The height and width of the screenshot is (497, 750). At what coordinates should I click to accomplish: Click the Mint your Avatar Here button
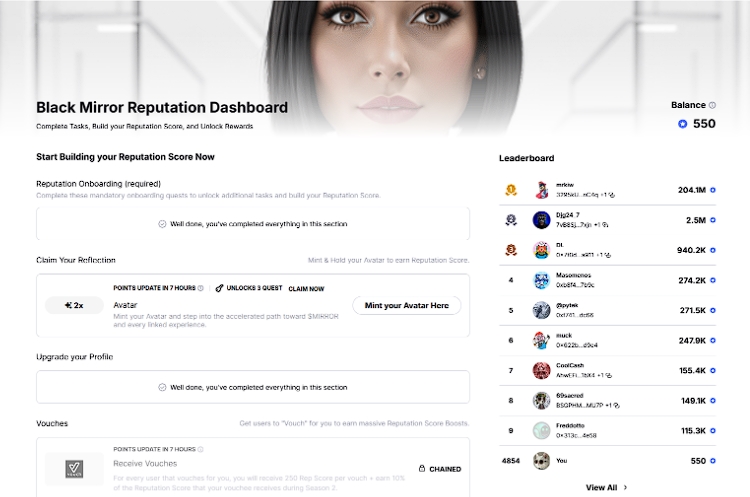(x=407, y=305)
